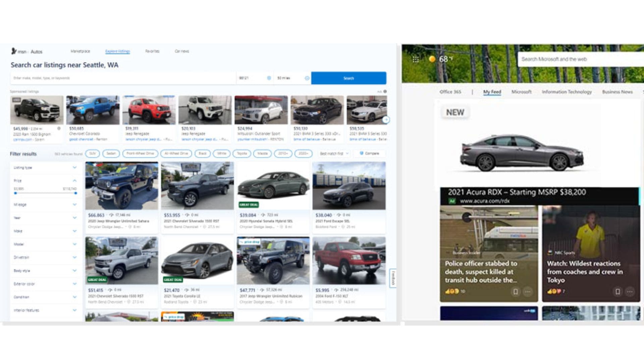Open the Information Technology feed tab
Image resolution: width=644 pixels, height=362 pixels.
pyautogui.click(x=567, y=92)
